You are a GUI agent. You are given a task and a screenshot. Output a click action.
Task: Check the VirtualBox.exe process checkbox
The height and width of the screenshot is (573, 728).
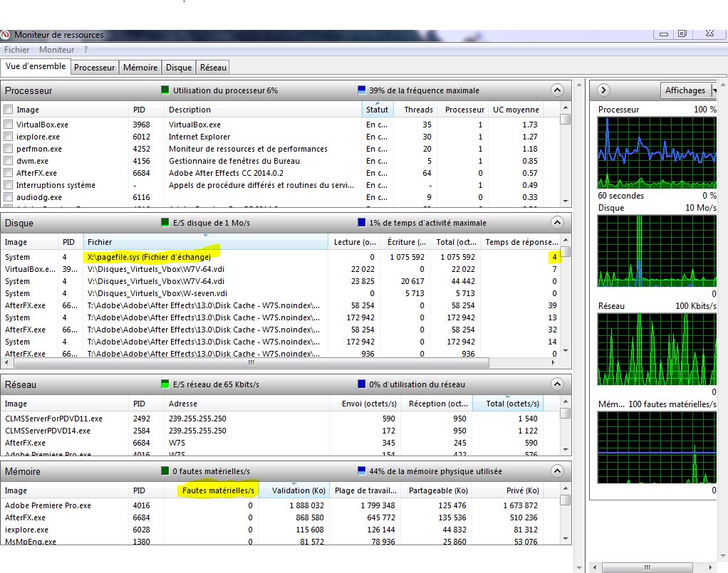9,125
